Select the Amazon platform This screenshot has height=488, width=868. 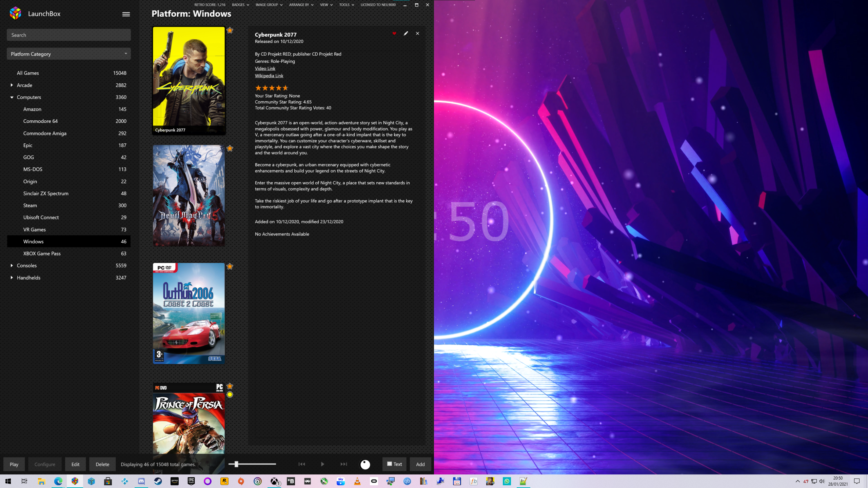(x=69, y=109)
